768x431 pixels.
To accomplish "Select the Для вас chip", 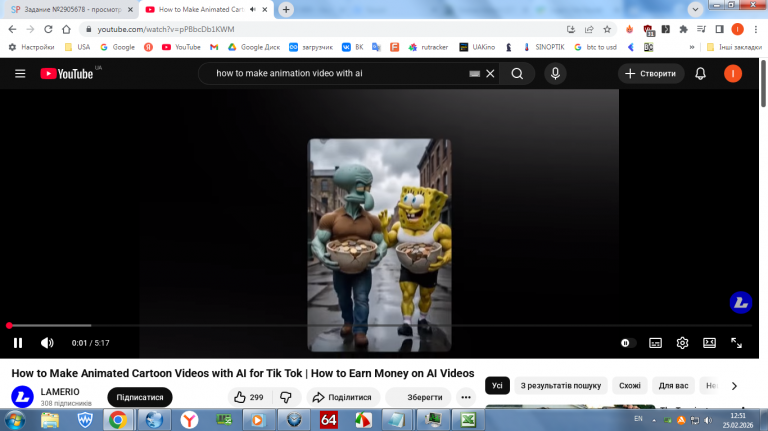I will (x=673, y=385).
